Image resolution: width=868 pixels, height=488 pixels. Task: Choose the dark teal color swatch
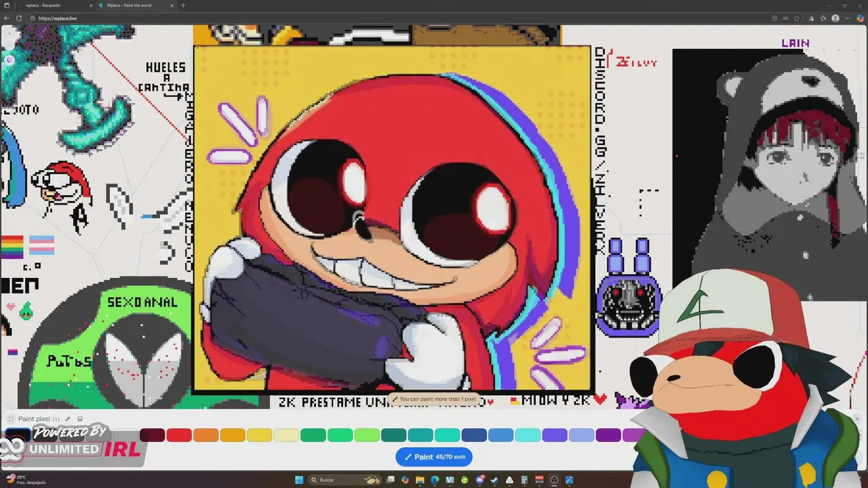393,435
